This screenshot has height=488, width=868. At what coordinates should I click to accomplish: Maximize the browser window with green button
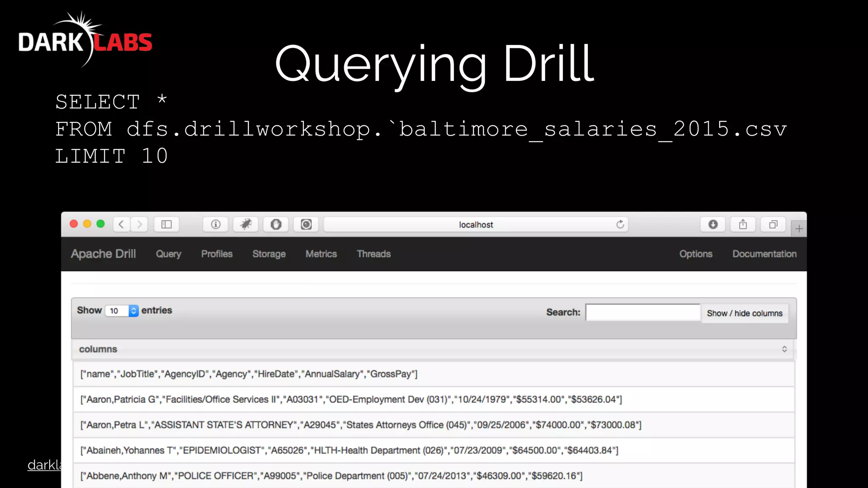[x=100, y=224]
